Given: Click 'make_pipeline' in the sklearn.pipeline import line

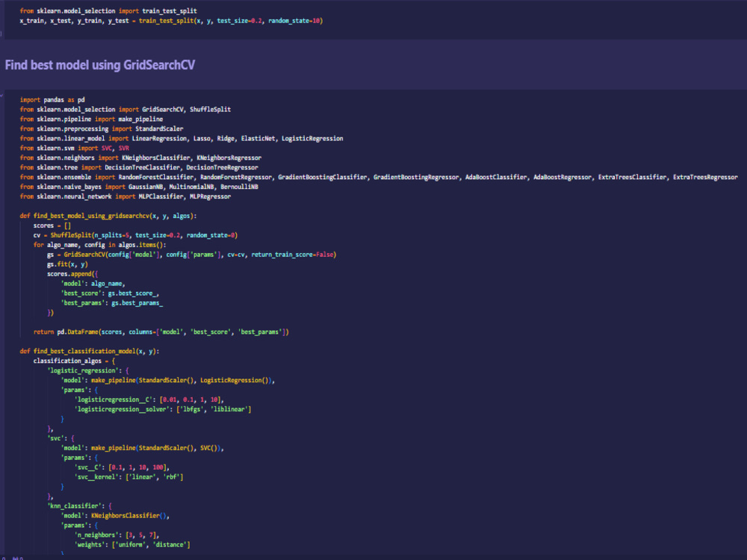Looking at the screenshot, I should pyautogui.click(x=140, y=119).
